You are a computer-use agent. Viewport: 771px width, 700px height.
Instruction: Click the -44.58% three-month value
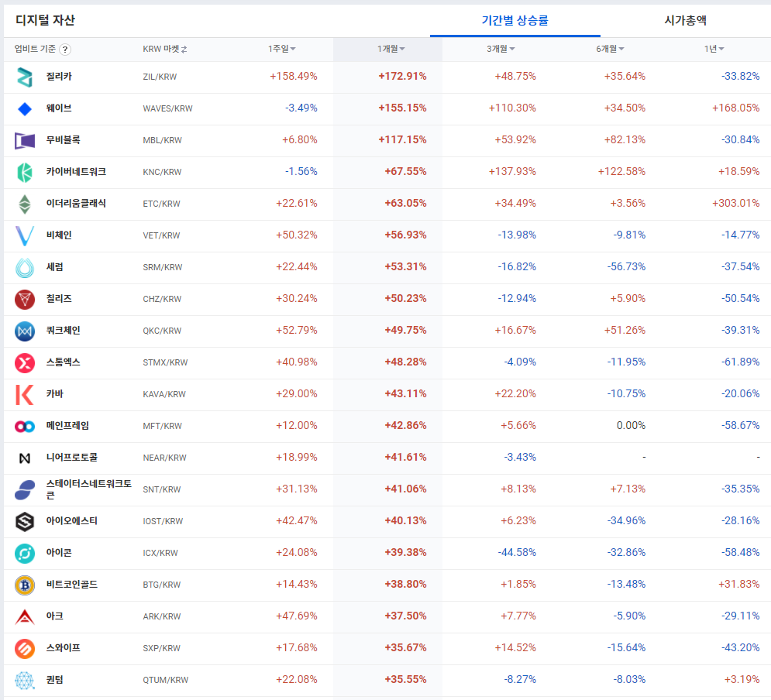[x=517, y=553]
